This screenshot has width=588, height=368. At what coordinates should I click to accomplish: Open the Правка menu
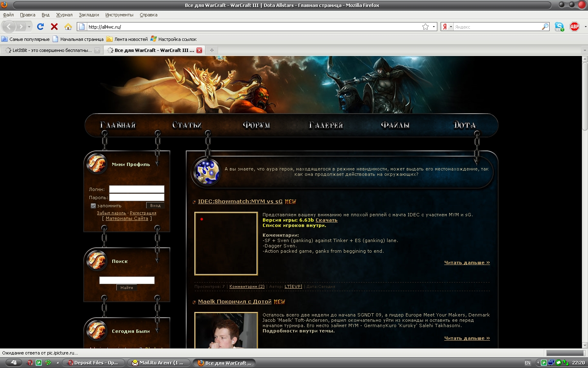(x=28, y=15)
